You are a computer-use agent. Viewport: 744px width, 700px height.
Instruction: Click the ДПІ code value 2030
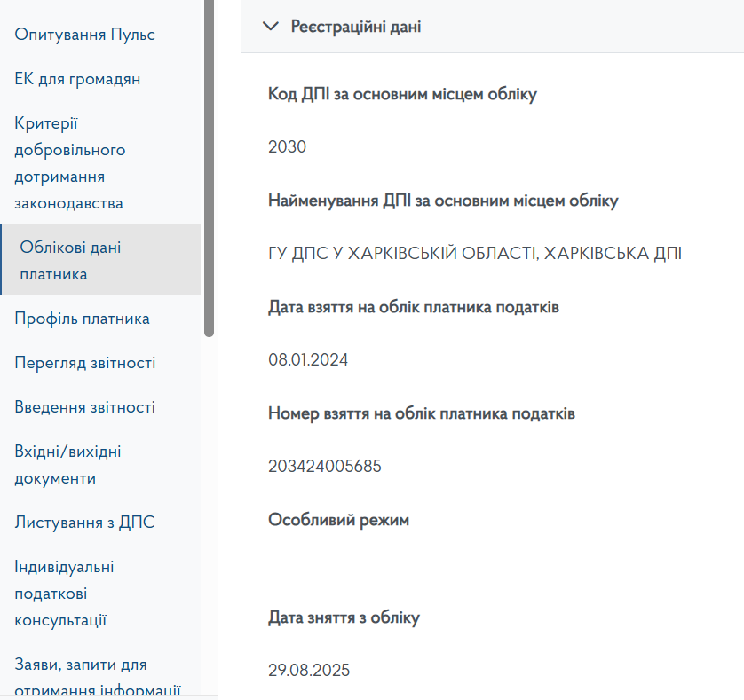coord(287,147)
